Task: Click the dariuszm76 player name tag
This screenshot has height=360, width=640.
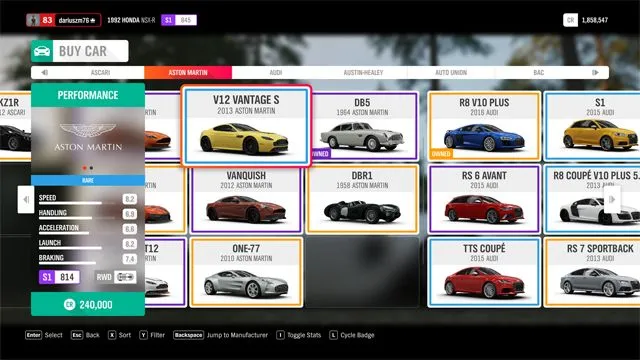Action: click(77, 20)
